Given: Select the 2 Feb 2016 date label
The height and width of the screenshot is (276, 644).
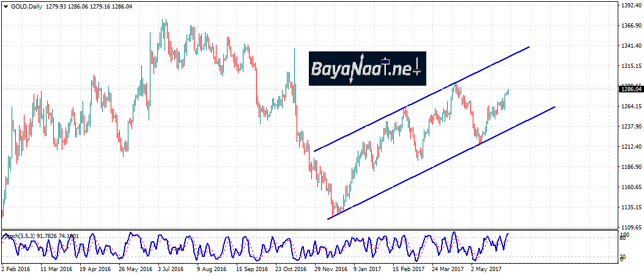Looking at the screenshot, I should pos(17,269).
